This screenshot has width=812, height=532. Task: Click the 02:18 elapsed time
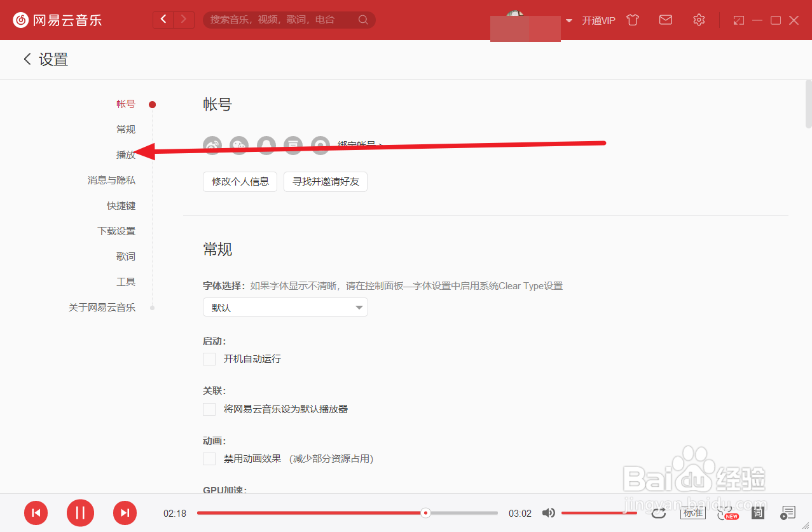click(175, 514)
